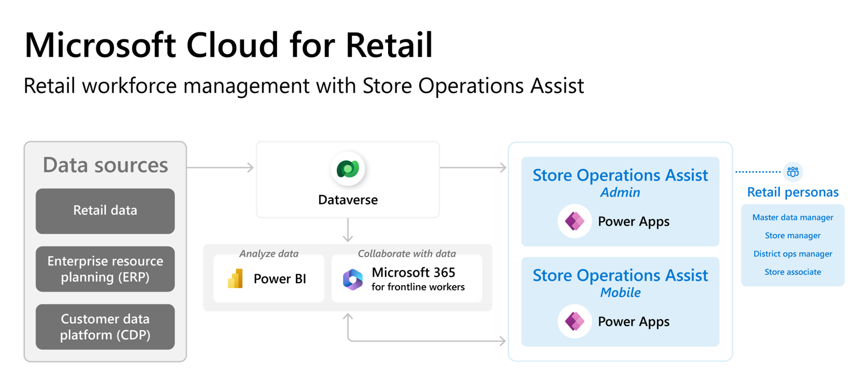Select 'Store associate' persona
The image size is (868, 389).
tap(793, 272)
